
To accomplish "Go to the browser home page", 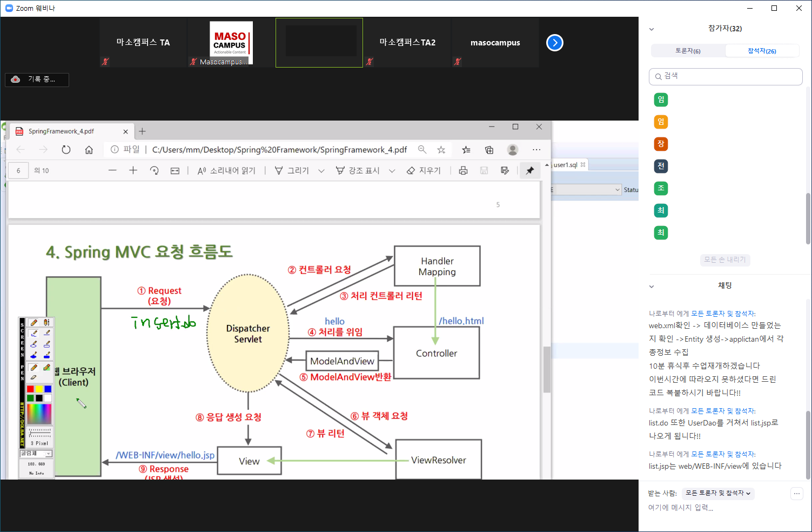I will [x=89, y=150].
